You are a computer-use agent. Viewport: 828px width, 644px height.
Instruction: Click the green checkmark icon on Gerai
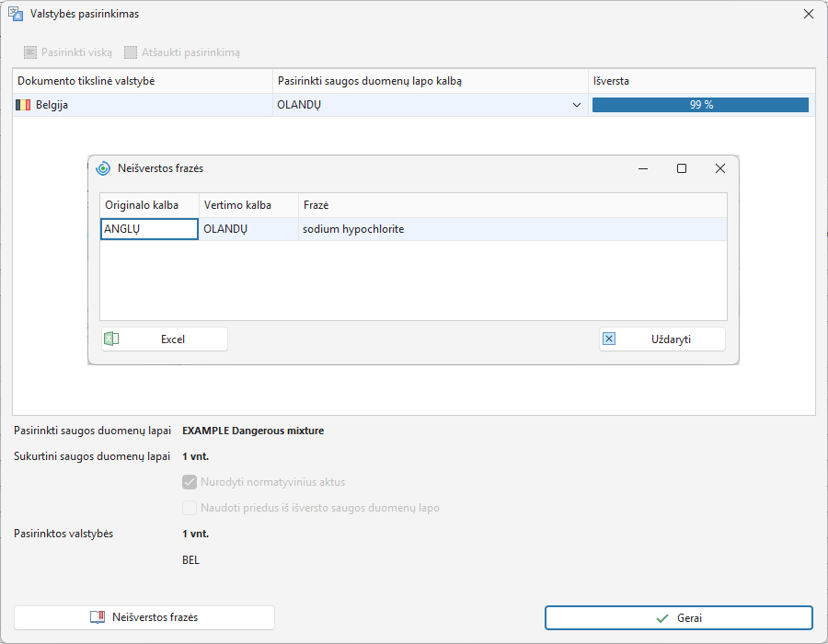[661, 618]
